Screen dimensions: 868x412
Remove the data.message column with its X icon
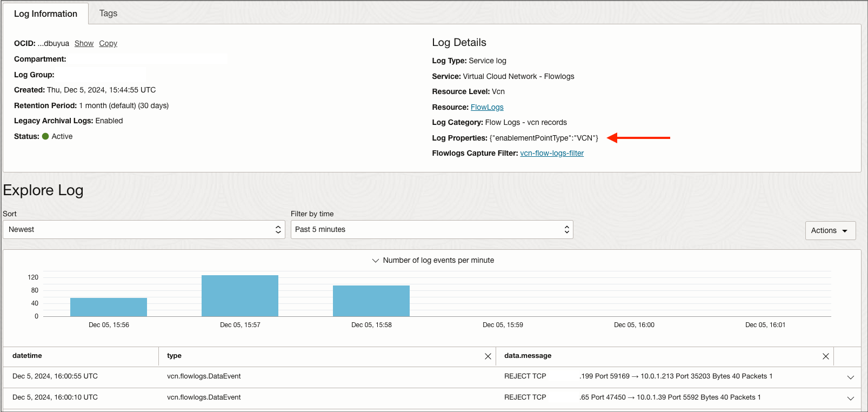(x=825, y=356)
